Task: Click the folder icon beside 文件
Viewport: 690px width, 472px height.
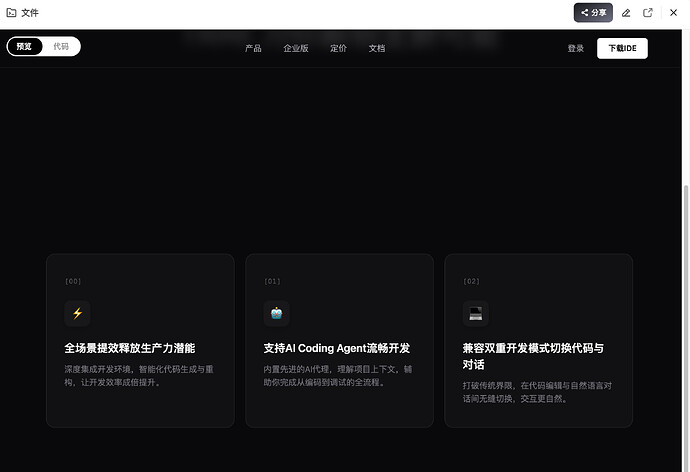Action: pyautogui.click(x=11, y=13)
